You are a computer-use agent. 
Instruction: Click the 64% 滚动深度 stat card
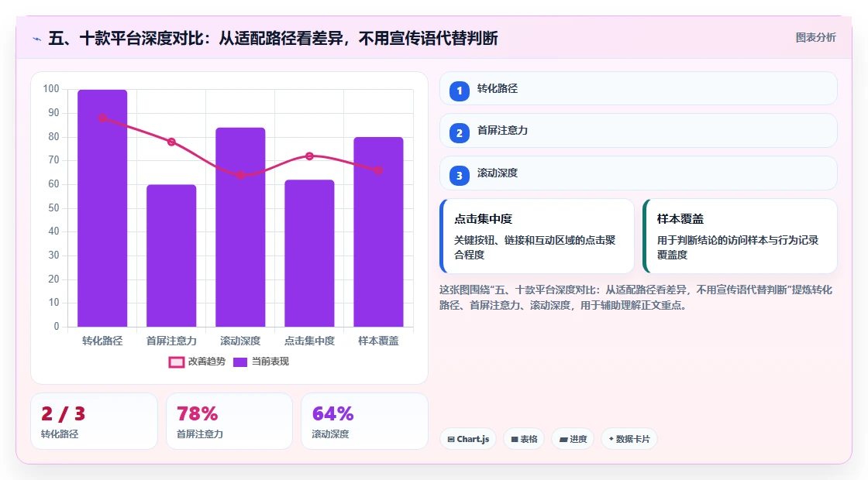pyautogui.click(x=364, y=421)
